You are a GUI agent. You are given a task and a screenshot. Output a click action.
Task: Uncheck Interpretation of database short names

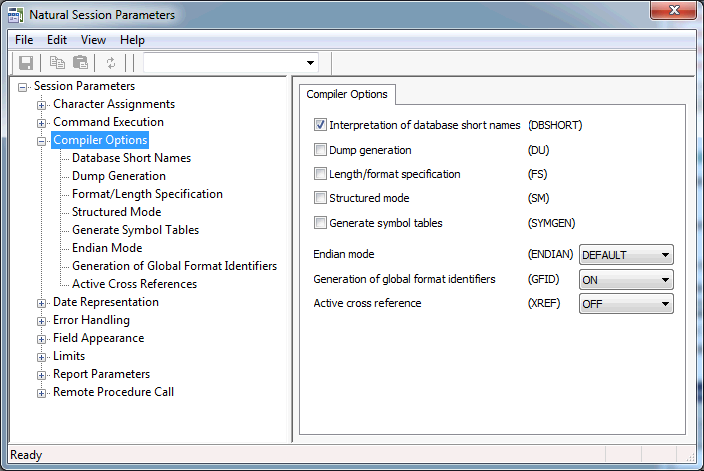320,126
